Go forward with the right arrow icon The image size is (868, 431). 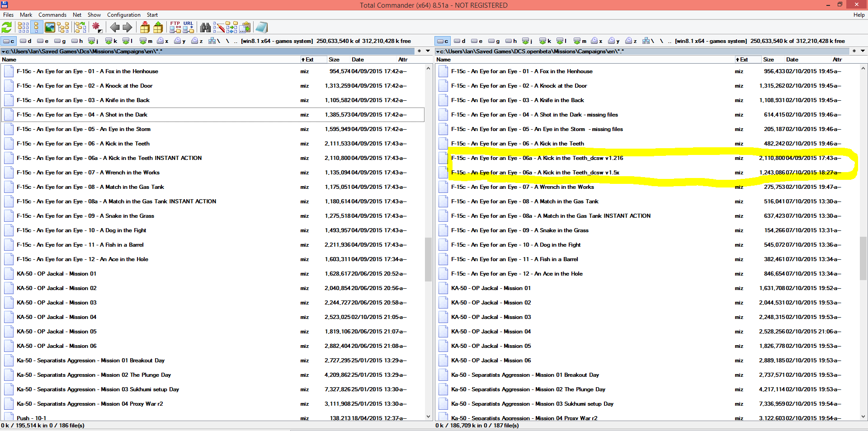click(127, 28)
